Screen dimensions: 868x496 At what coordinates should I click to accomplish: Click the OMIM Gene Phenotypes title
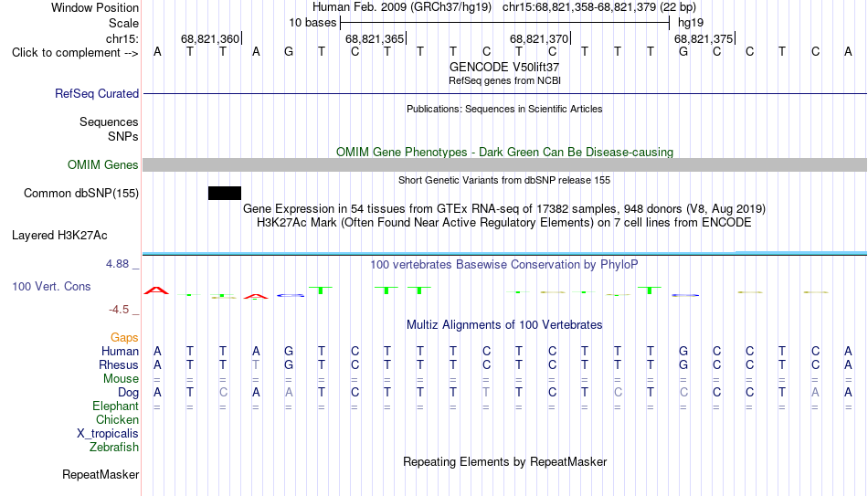(504, 153)
